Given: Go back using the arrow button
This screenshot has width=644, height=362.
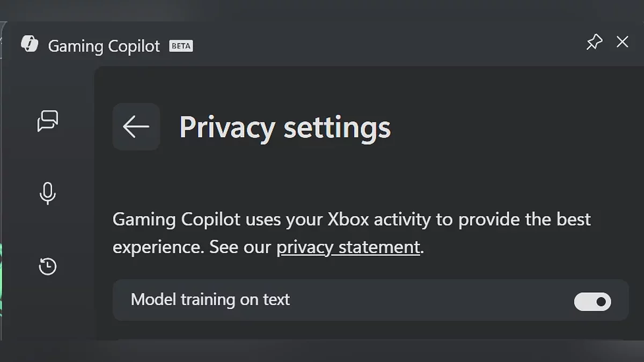Looking at the screenshot, I should click(136, 127).
